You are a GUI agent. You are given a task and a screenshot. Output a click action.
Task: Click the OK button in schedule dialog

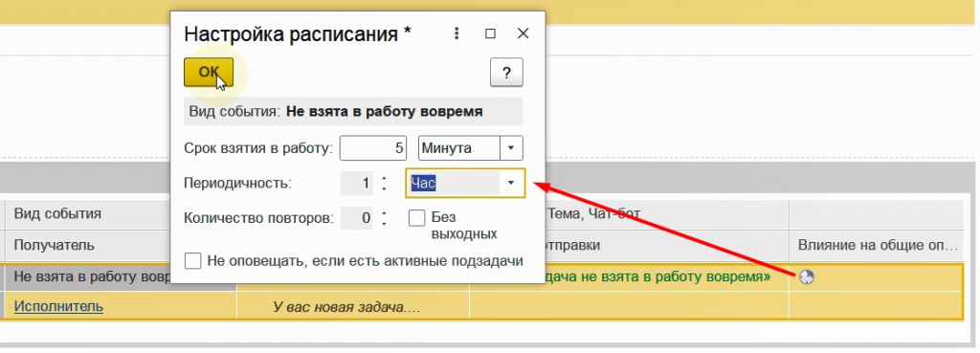click(208, 73)
